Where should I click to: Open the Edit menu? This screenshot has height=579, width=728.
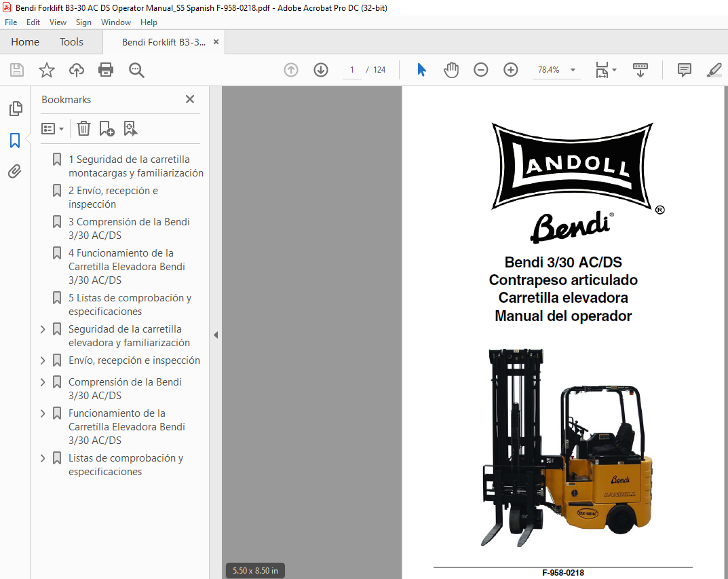(x=33, y=22)
